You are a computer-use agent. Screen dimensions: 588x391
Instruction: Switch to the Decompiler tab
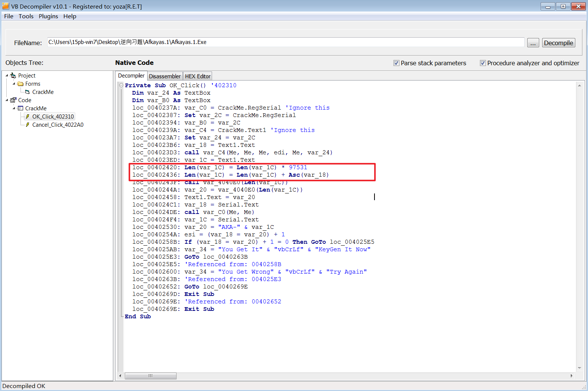point(131,76)
